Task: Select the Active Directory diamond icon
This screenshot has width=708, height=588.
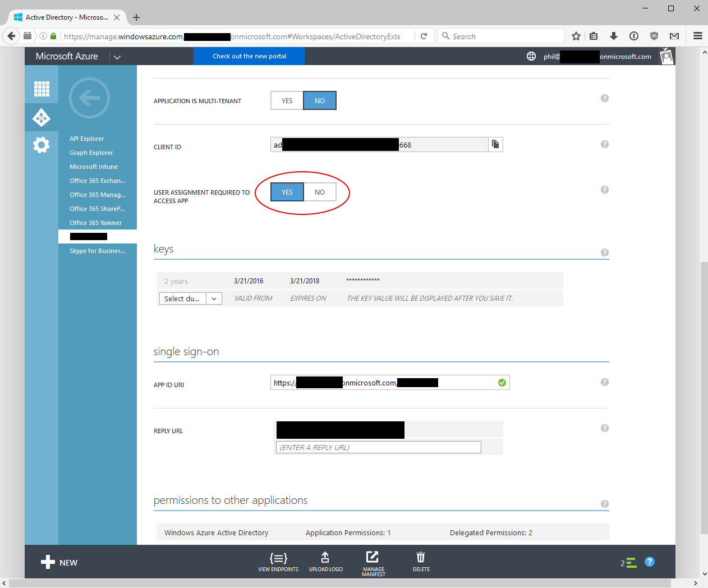Action: [x=42, y=118]
